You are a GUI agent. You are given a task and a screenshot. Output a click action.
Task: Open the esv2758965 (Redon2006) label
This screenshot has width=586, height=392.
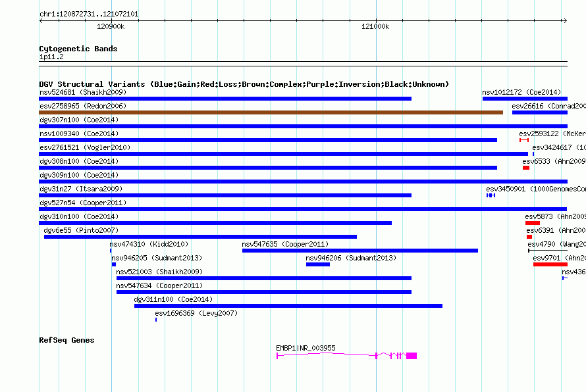83,106
